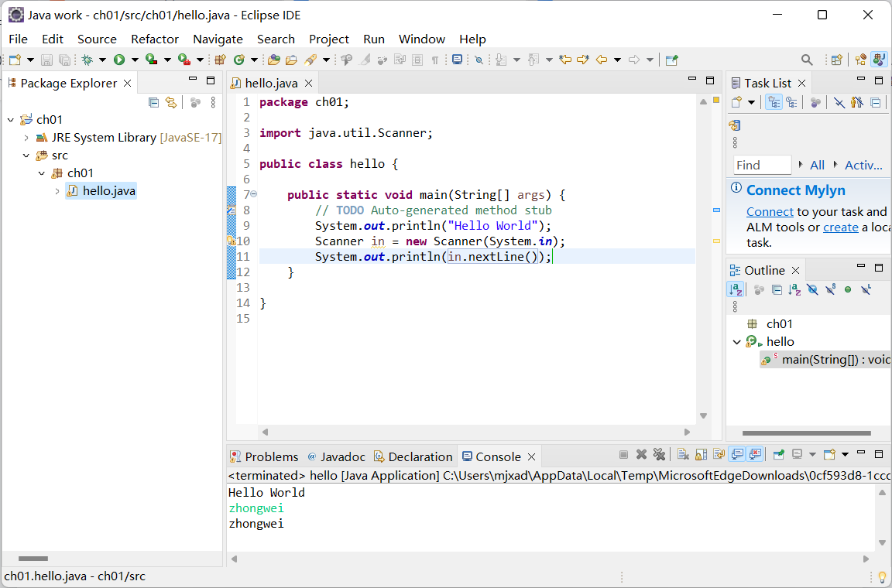Click the Back navigation yellow arrow
This screenshot has width=892, height=588.
point(602,60)
